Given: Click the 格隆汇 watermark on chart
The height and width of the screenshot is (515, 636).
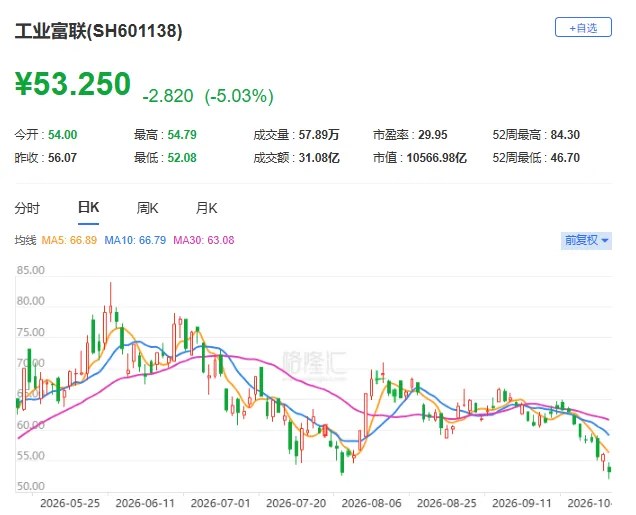Looking at the screenshot, I should (314, 363).
